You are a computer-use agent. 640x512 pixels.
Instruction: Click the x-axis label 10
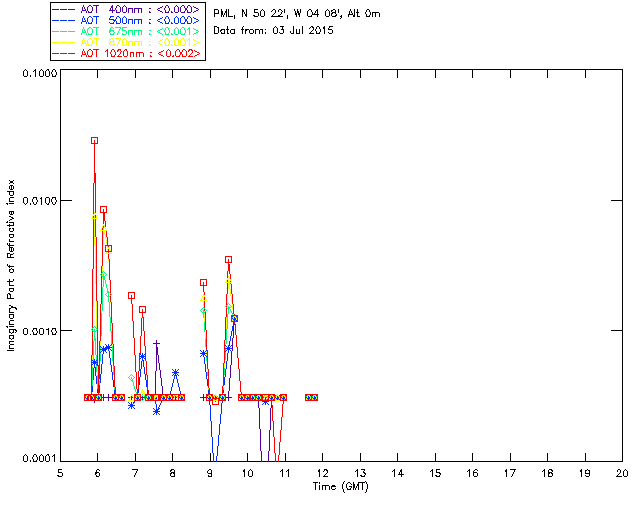pyautogui.click(x=247, y=473)
